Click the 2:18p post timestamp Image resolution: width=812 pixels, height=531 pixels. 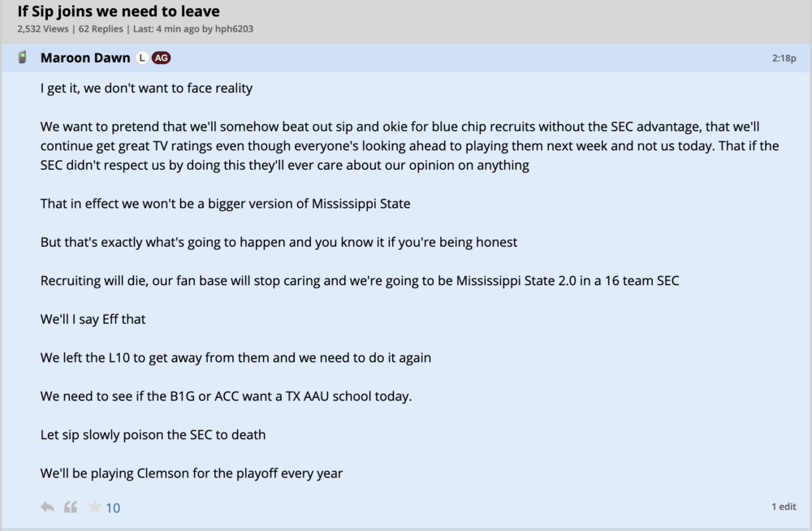[x=784, y=58]
